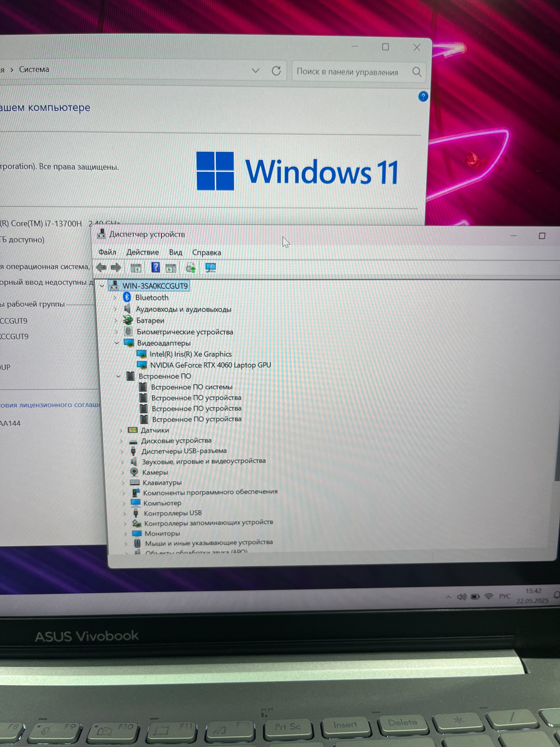Select Контроллеры запоминающих устройств label

click(x=209, y=522)
